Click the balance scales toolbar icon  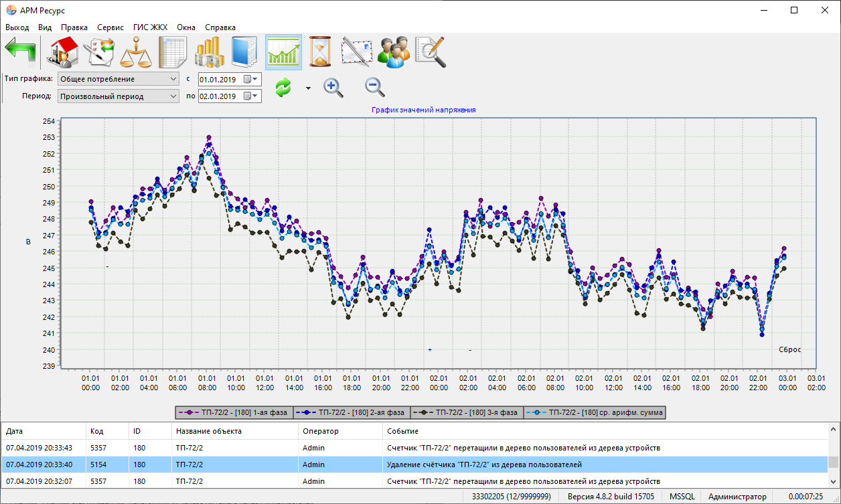[137, 52]
